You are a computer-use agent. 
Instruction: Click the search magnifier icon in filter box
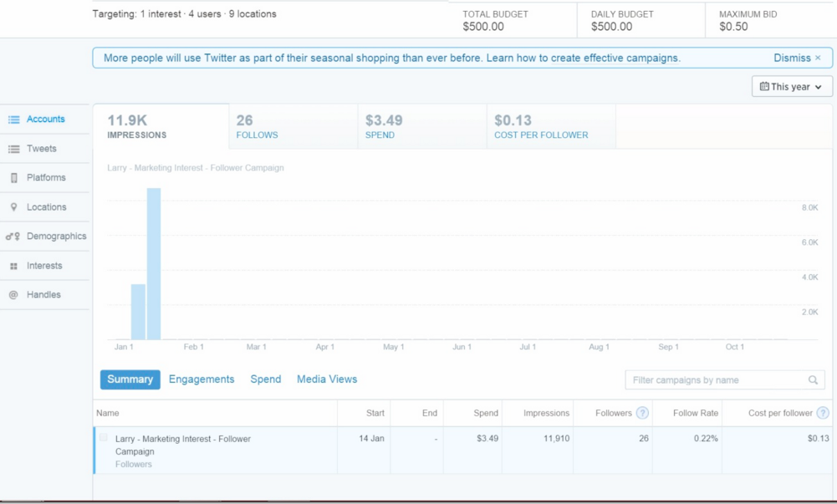pyautogui.click(x=813, y=380)
